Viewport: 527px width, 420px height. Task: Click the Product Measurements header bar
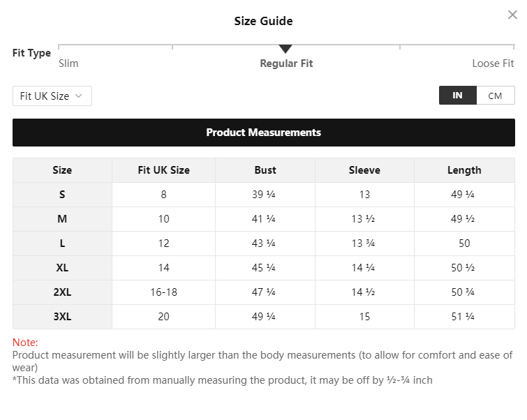pyautogui.click(x=263, y=133)
